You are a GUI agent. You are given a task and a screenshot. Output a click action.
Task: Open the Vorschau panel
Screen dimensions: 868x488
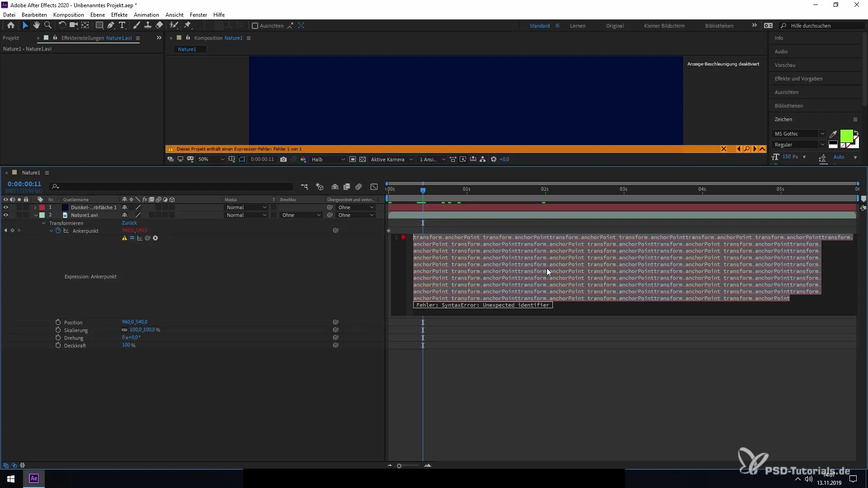pos(785,65)
